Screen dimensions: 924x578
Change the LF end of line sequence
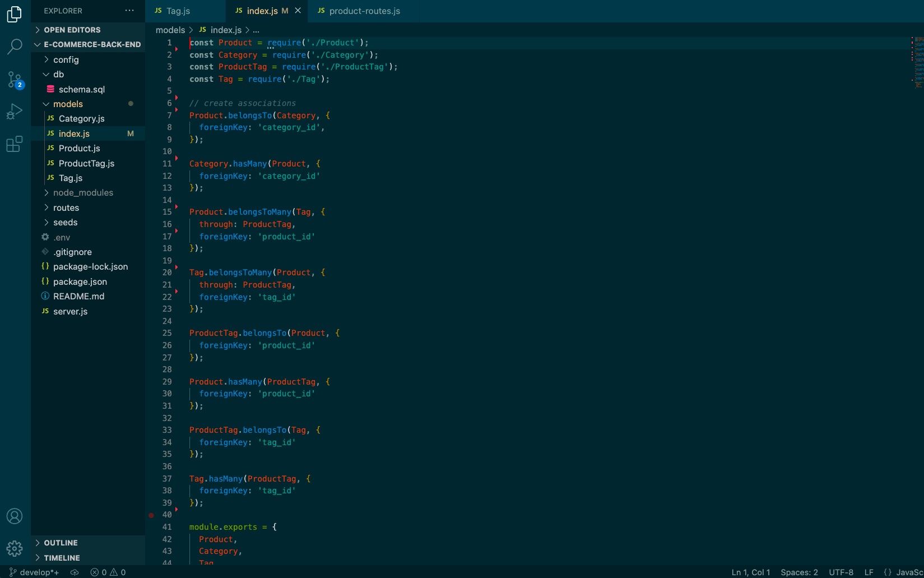[869, 572]
